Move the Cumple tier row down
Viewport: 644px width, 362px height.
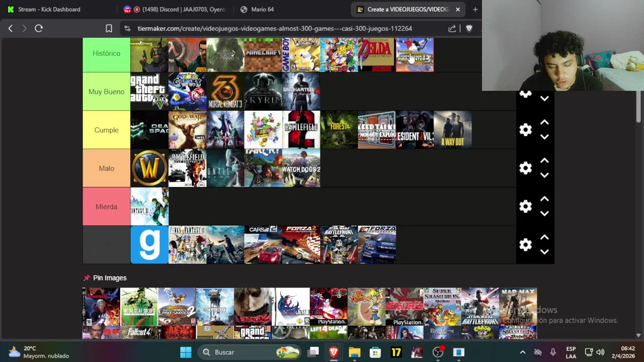click(544, 137)
